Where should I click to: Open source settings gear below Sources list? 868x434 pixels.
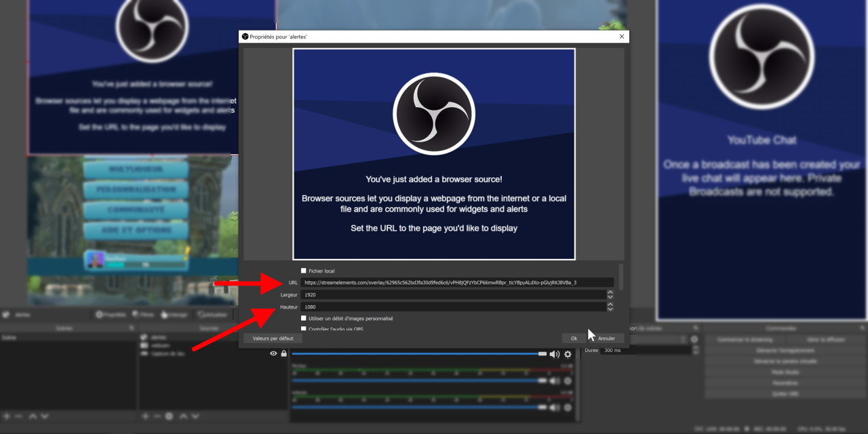click(169, 416)
